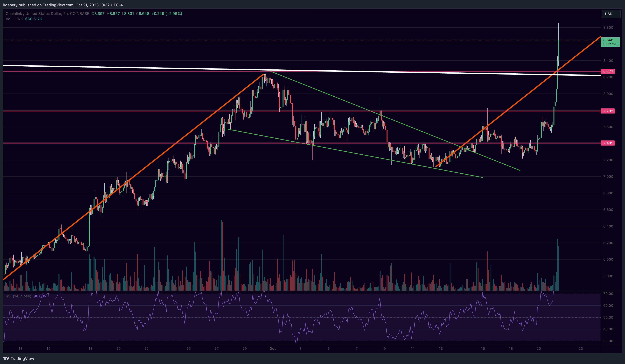Click the RSI (14, close) indicator label
The width and height of the screenshot is (625, 364).
(18, 296)
